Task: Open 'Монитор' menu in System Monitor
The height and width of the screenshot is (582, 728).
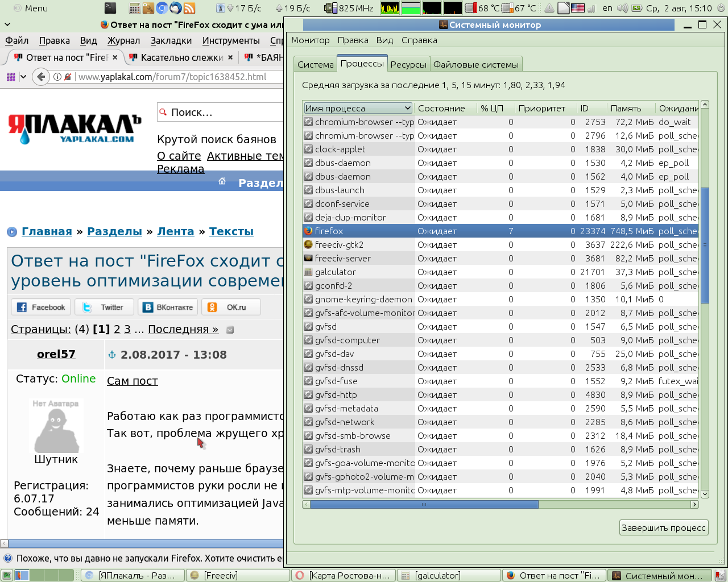Action: point(311,40)
